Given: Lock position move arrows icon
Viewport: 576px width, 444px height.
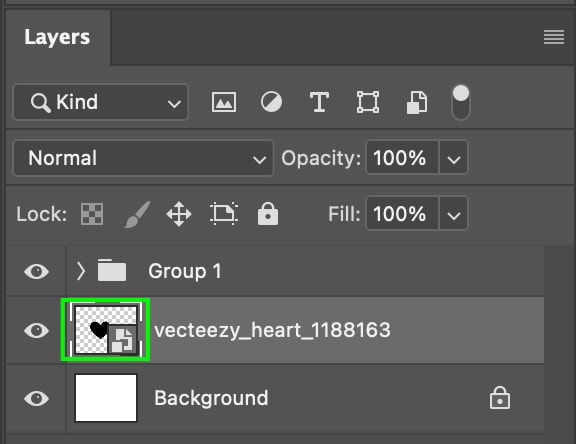Looking at the screenshot, I should 179,214.
